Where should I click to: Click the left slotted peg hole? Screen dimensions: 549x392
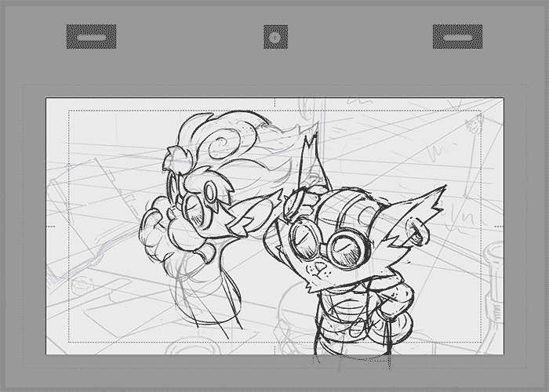(92, 37)
